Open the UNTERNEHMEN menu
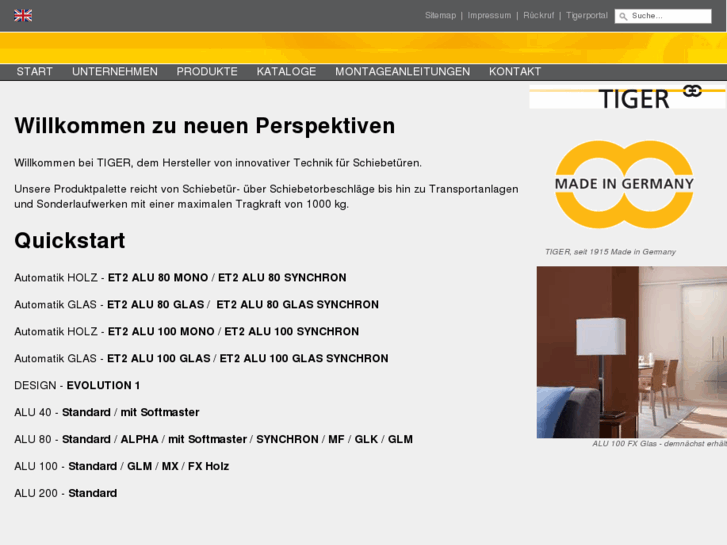The image size is (727, 545). coord(115,72)
